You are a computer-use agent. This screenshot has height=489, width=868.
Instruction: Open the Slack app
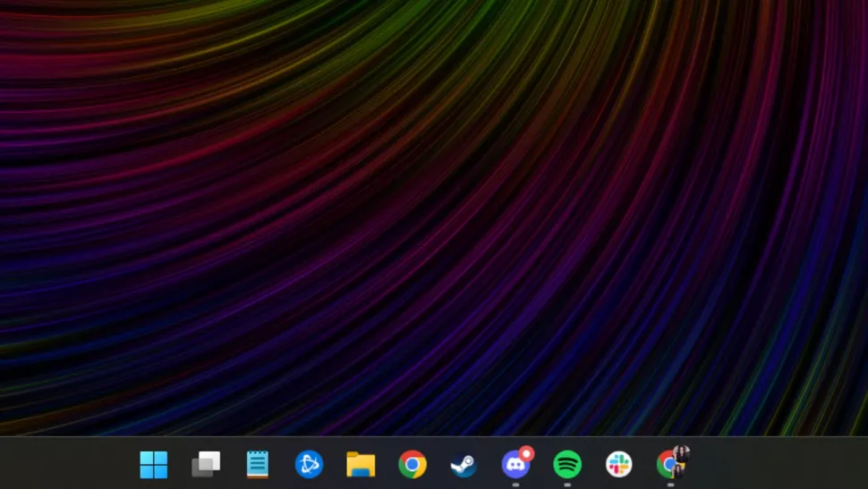click(618, 464)
